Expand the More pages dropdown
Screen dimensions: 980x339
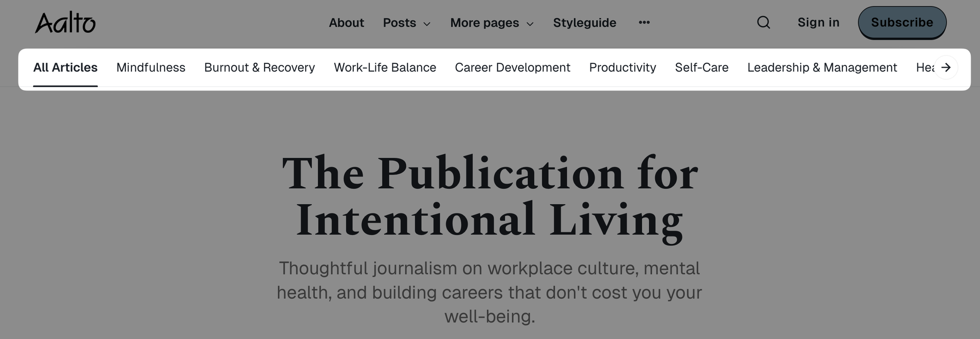491,23
